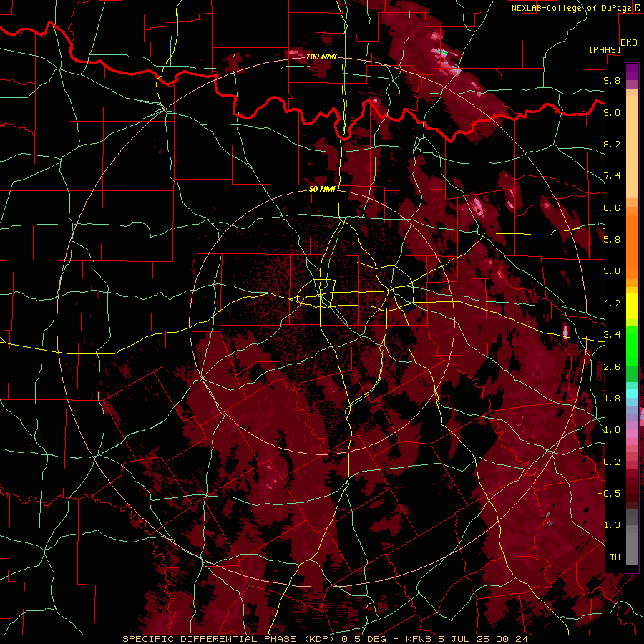Click the 9.8 scale value
Viewport: 644px width, 644px height.
[x=612, y=80]
